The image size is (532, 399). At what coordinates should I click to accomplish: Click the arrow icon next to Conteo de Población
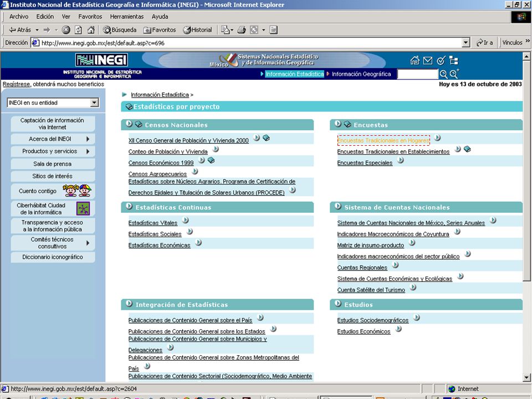(216, 149)
